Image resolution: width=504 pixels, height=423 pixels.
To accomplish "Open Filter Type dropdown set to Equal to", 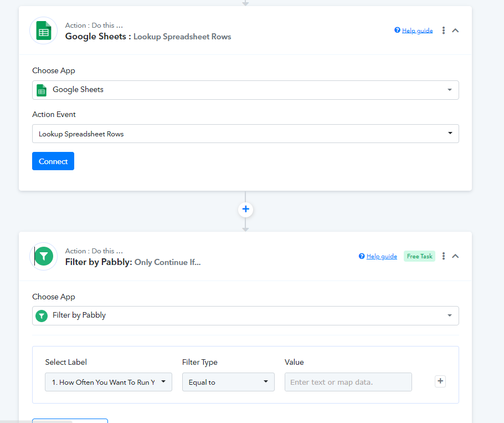I will tap(228, 382).
